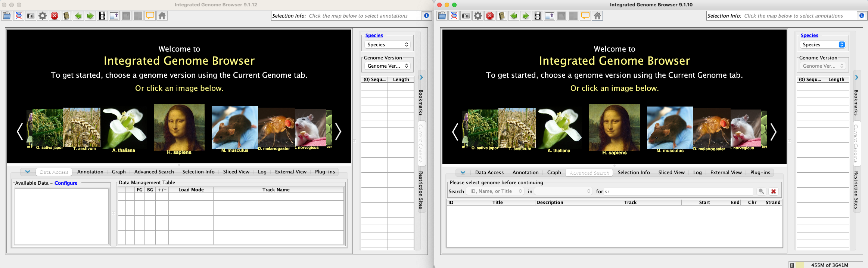
Task: Click the search 'for' text field in right window
Action: pyautogui.click(x=678, y=191)
